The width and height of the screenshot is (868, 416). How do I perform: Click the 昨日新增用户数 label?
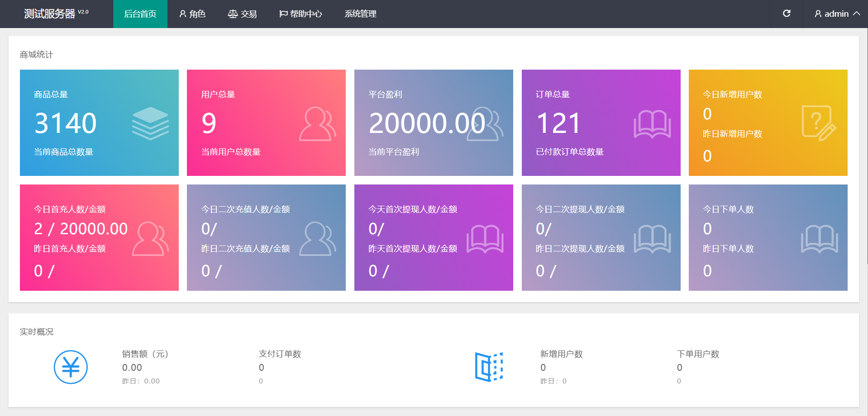click(733, 134)
